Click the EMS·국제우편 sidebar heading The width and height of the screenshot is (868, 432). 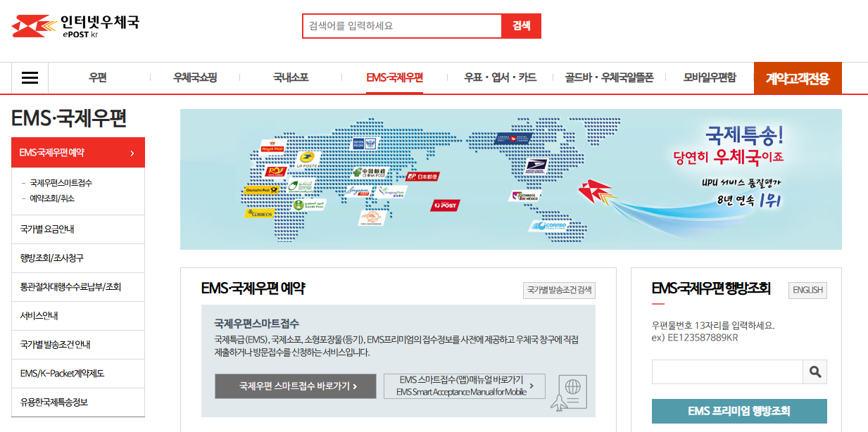click(x=69, y=118)
